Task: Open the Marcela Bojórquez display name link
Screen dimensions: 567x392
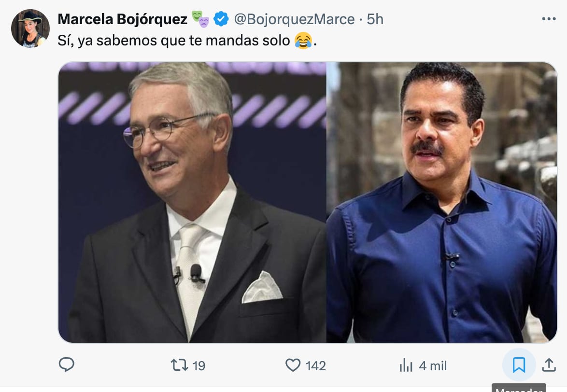Action: pyautogui.click(x=122, y=19)
